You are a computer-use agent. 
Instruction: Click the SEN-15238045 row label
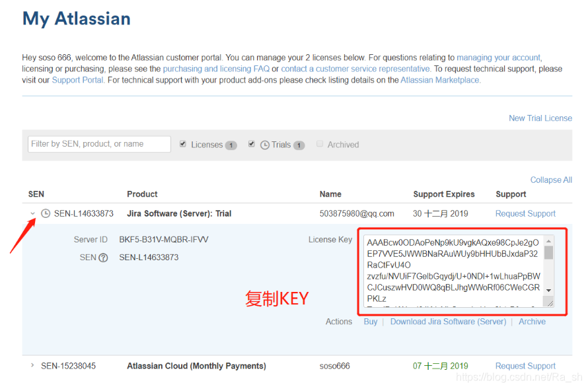(x=68, y=366)
